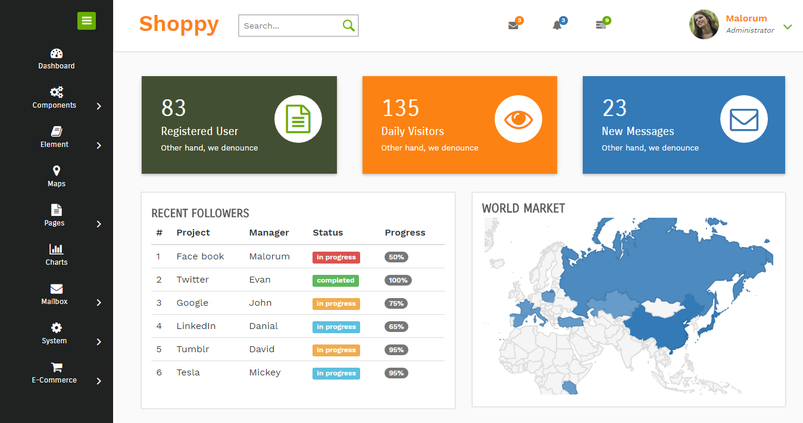This screenshot has height=423, width=803.
Task: Select the Components menu label
Action: tap(54, 105)
